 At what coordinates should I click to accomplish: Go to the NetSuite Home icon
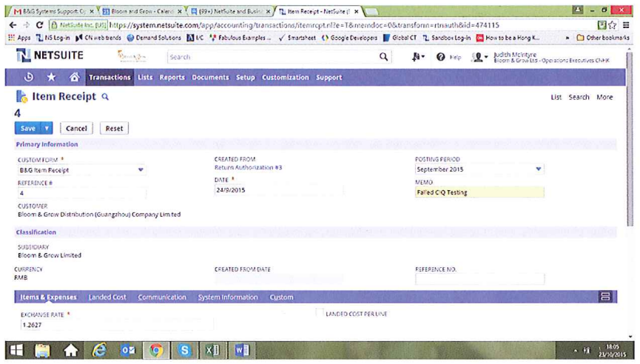(x=74, y=77)
